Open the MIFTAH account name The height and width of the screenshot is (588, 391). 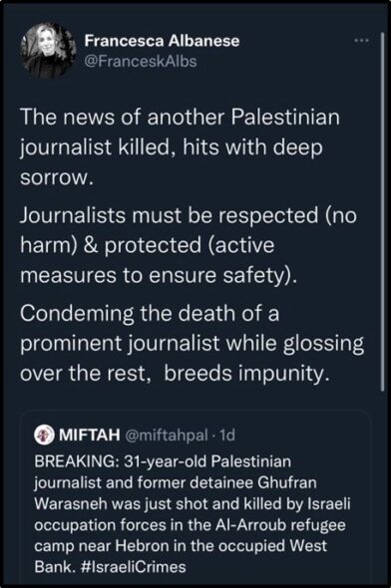pyautogui.click(x=90, y=435)
